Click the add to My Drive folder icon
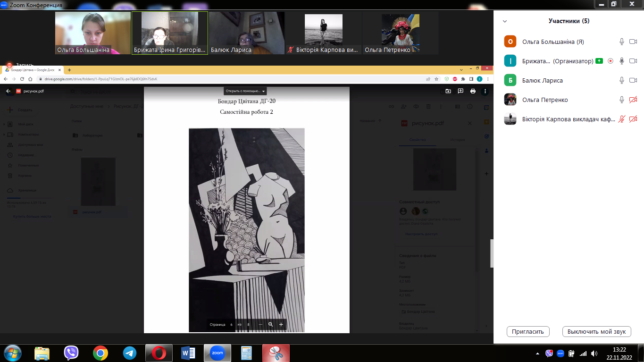644x362 pixels. (x=448, y=91)
